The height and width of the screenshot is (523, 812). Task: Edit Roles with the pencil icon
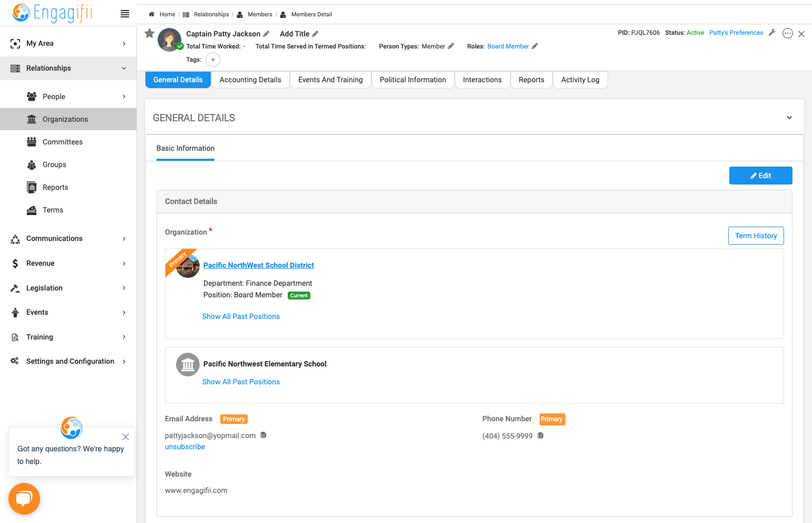[x=535, y=46]
